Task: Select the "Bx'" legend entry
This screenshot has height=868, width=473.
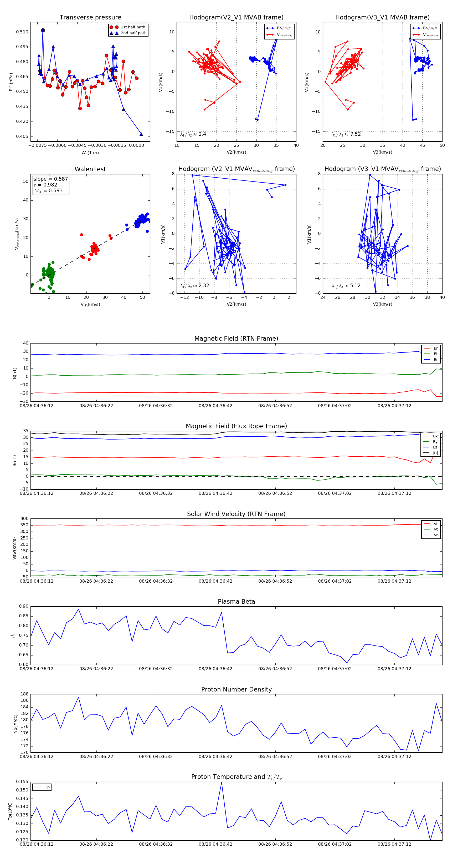Action: click(431, 436)
